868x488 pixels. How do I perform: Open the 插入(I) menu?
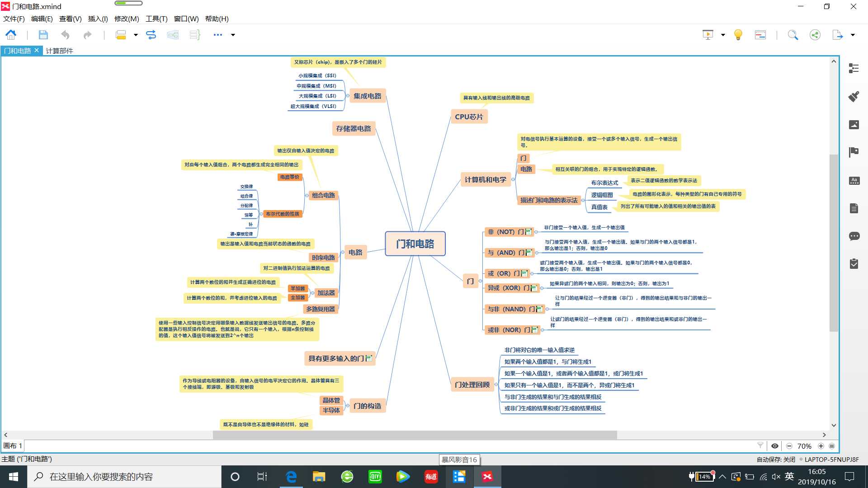coord(98,19)
